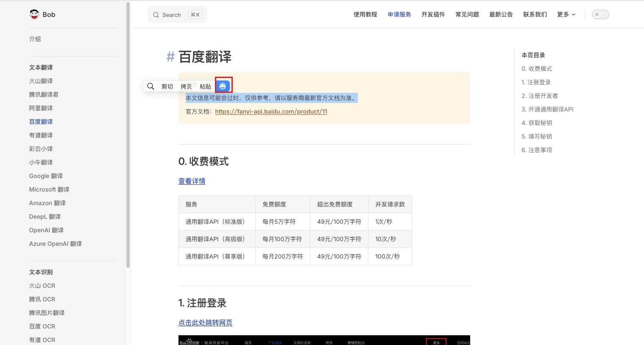Open 火山 OCR in the sidebar
This screenshot has width=644, height=345.
[42, 286]
